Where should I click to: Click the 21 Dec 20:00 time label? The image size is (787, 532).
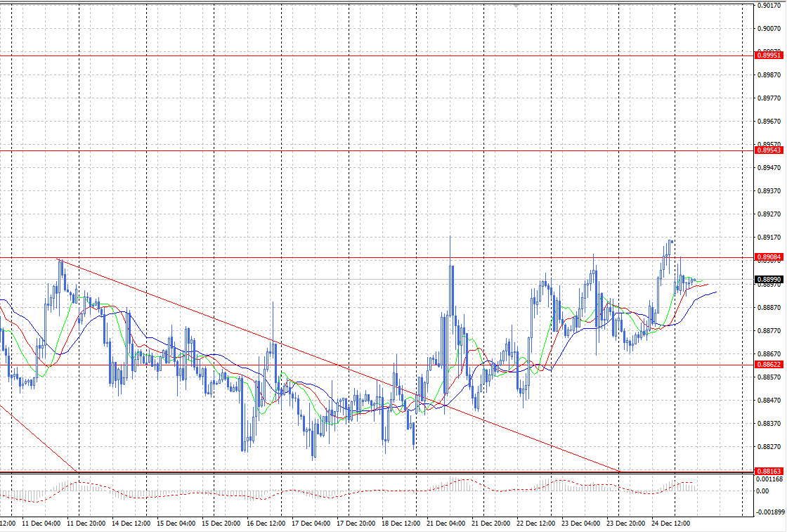(491, 524)
